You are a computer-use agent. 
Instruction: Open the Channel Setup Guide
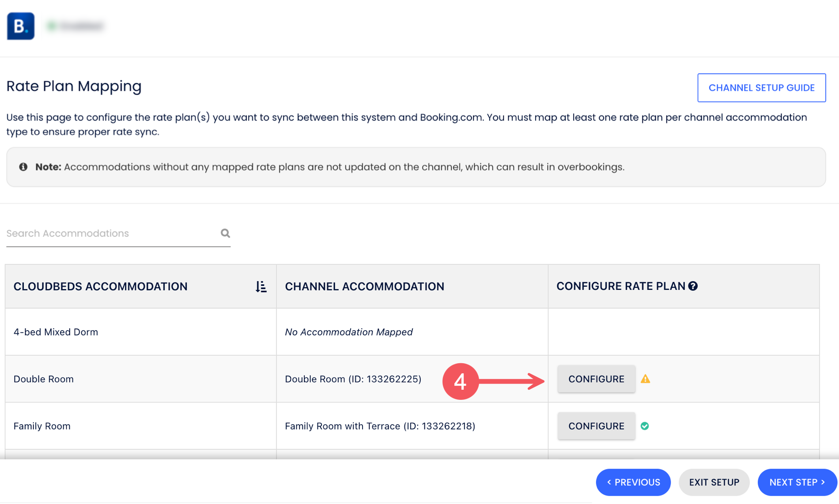pos(761,88)
